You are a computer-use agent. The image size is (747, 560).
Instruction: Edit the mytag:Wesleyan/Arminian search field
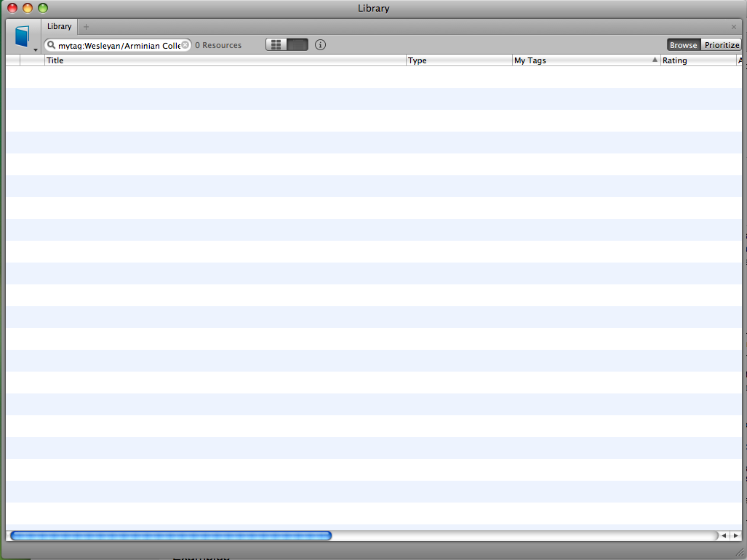click(119, 45)
